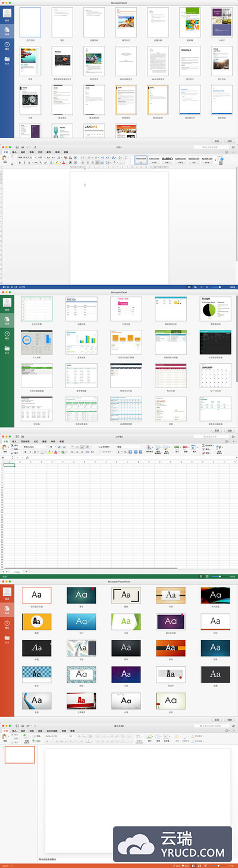Open the font name box in Word
The image size is (238, 868).
click(26, 157)
